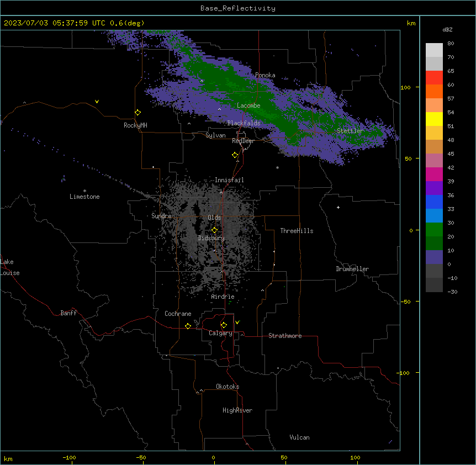Click the km unit label at top right

[x=411, y=23]
